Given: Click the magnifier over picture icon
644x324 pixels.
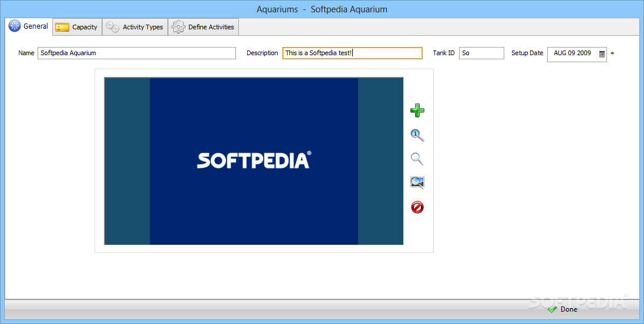Looking at the screenshot, I should (x=417, y=183).
